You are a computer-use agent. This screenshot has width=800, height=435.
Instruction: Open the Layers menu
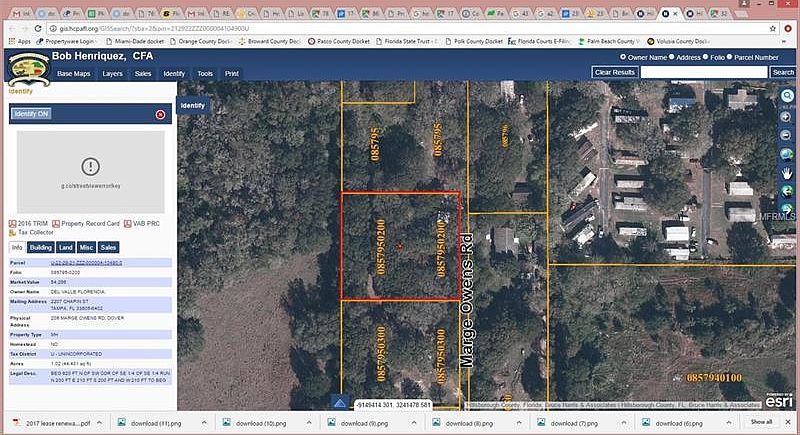point(113,74)
